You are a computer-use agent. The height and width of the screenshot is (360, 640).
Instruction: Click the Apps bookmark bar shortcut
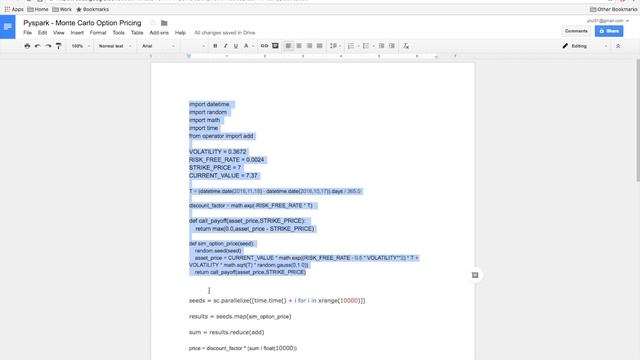14,9
